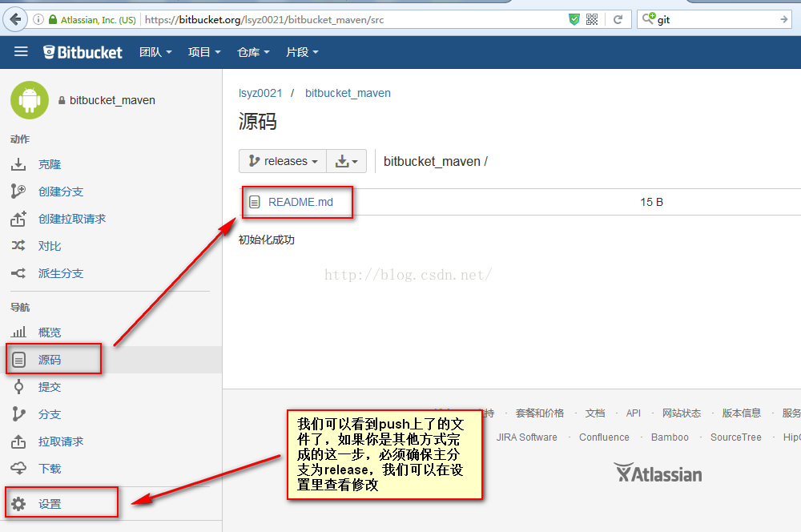Image resolution: width=801 pixels, height=532 pixels.
Task: Open the 版本信息 footer link
Action: [x=741, y=413]
